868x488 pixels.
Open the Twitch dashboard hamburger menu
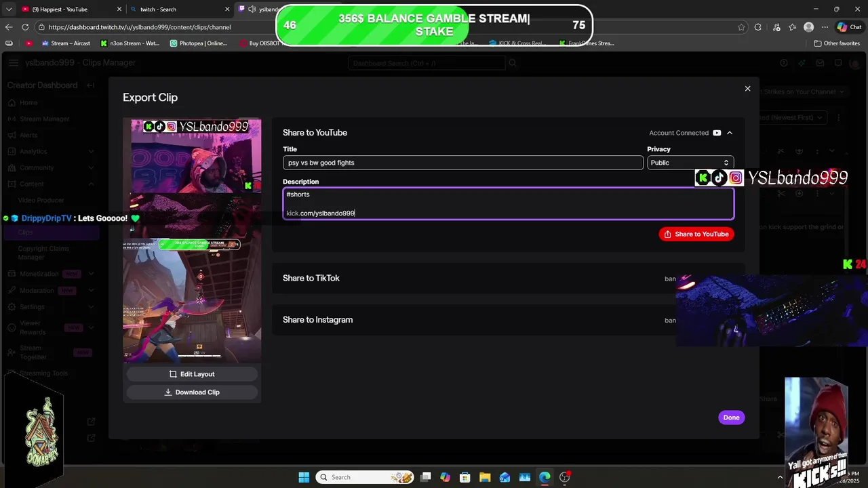click(x=14, y=63)
